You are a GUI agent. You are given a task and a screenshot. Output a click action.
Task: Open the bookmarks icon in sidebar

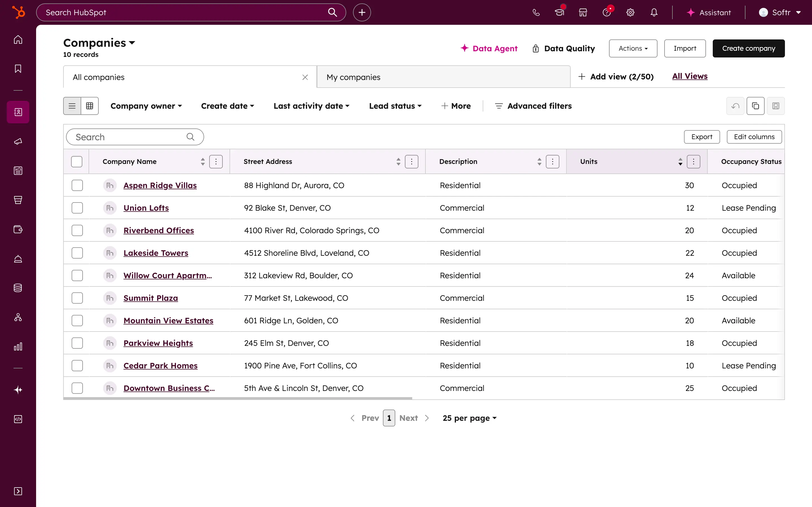coord(18,69)
